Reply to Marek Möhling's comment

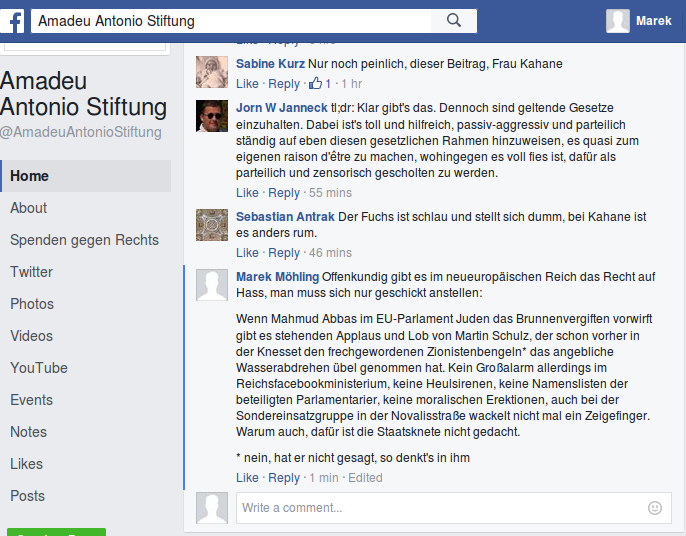284,477
